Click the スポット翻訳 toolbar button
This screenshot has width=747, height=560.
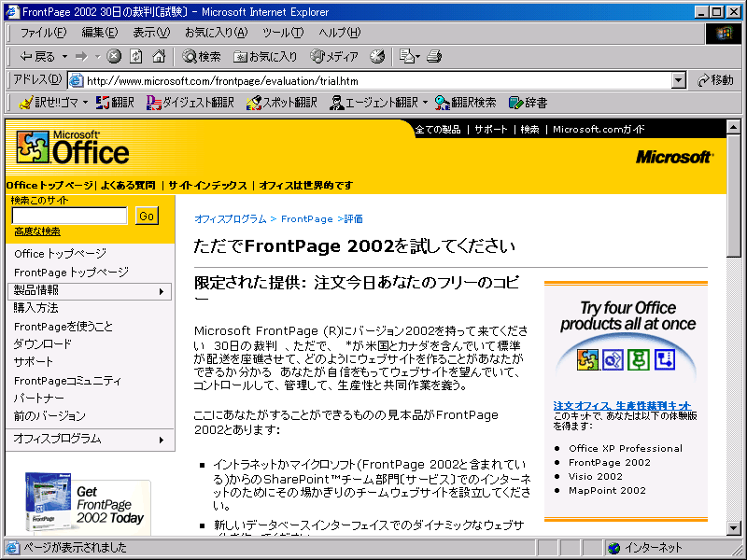282,103
